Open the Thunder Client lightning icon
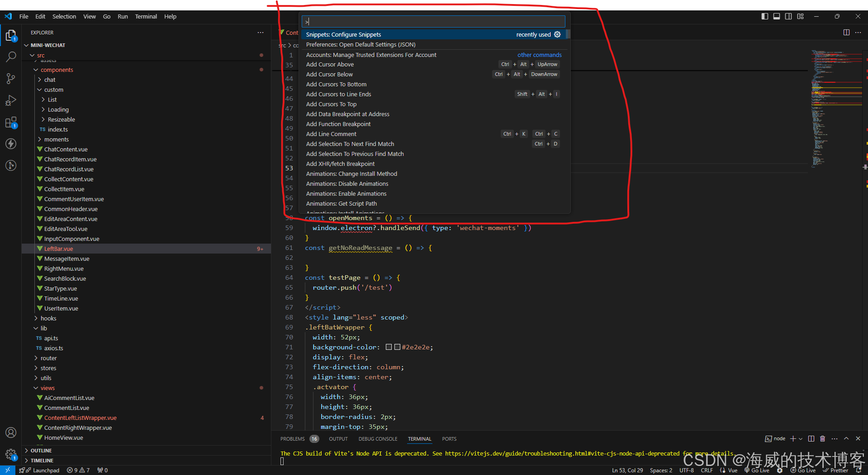Screen dimensions: 868x475 pos(11,144)
